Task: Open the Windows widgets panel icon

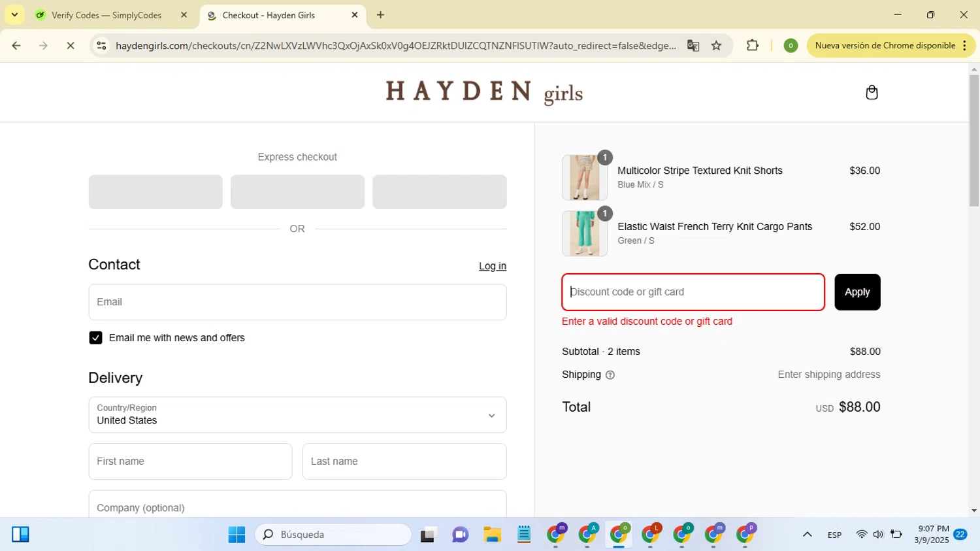Action: point(20,535)
